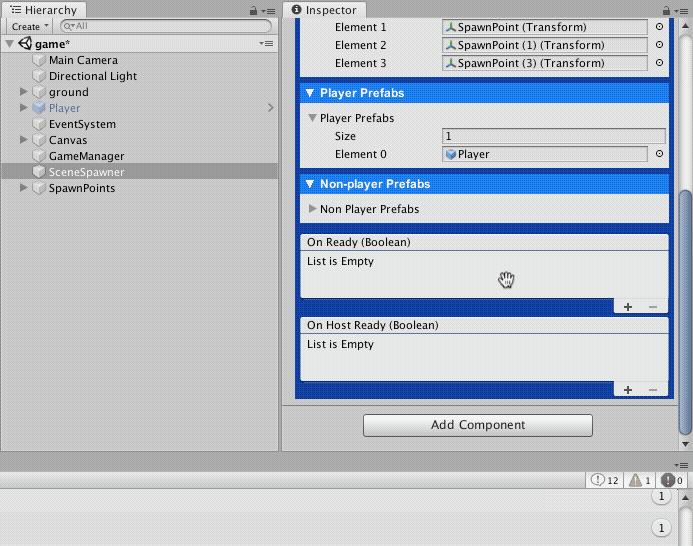
Task: Collapse the Player Prefabs section header
Action: click(309, 93)
